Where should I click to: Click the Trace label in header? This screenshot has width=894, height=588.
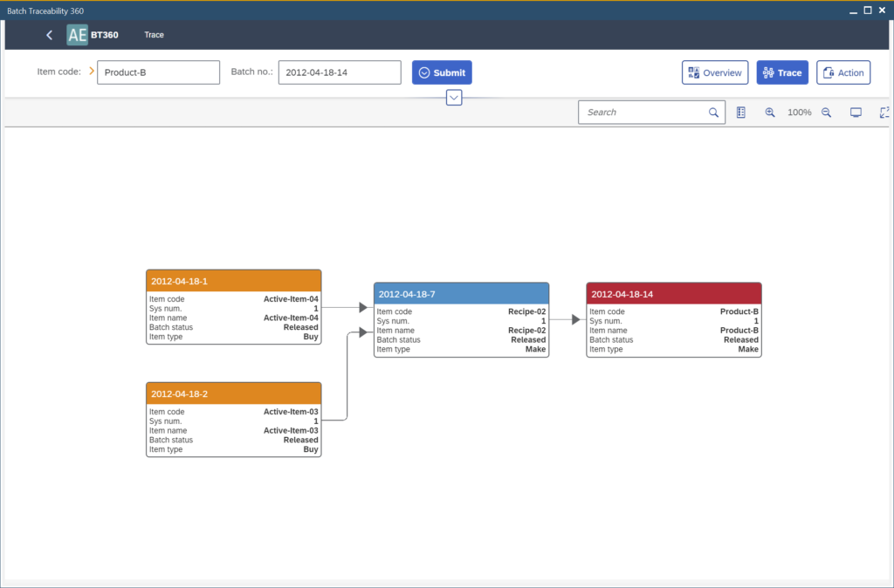(x=155, y=35)
